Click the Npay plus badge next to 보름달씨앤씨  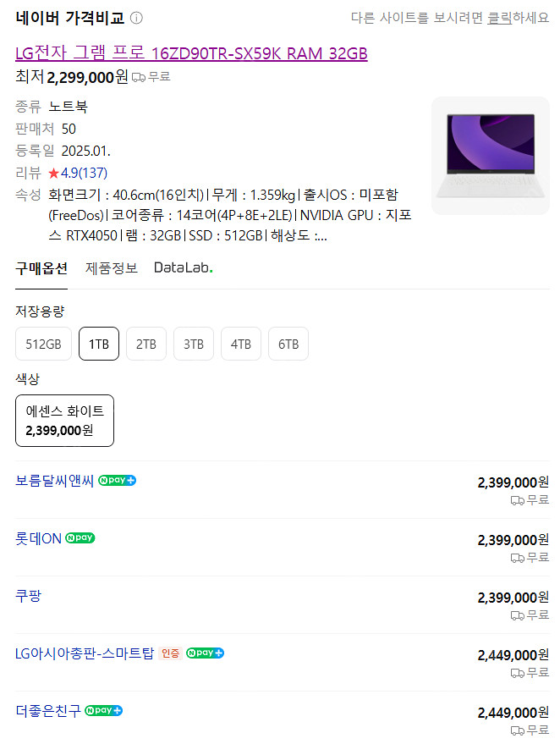point(117,480)
